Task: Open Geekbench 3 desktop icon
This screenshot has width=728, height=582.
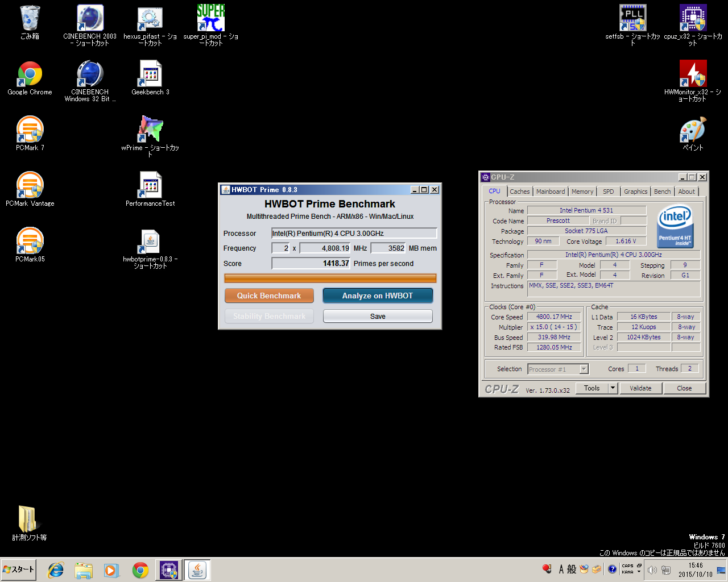Action: [150, 78]
